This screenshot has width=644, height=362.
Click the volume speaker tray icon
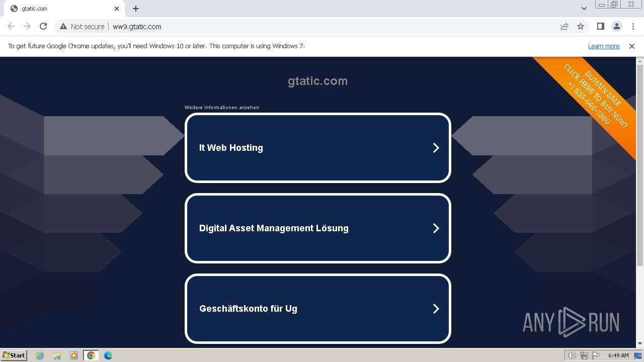coord(572,355)
